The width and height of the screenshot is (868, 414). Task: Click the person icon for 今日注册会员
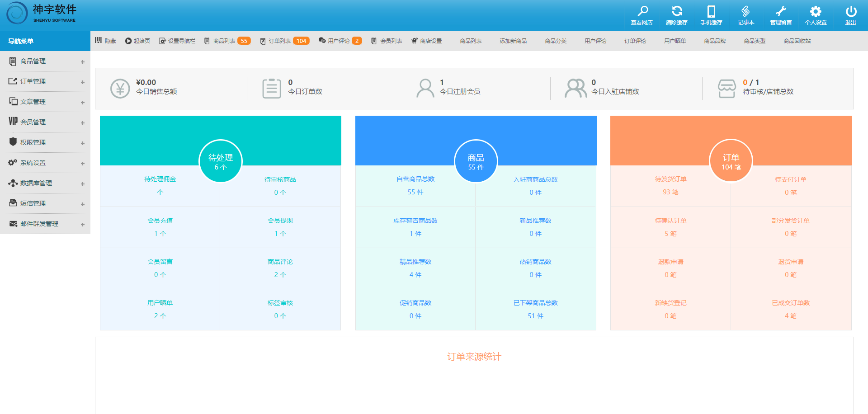tap(425, 89)
